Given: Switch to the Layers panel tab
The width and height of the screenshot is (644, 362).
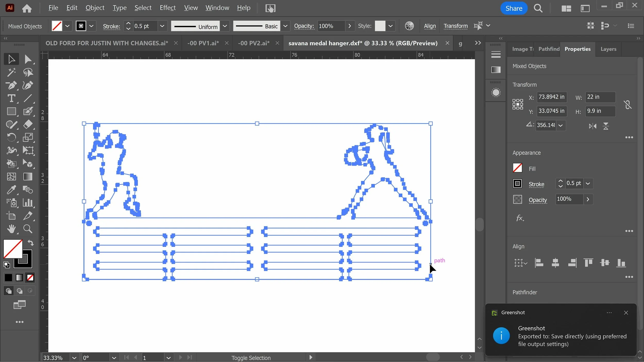Looking at the screenshot, I should tap(608, 49).
